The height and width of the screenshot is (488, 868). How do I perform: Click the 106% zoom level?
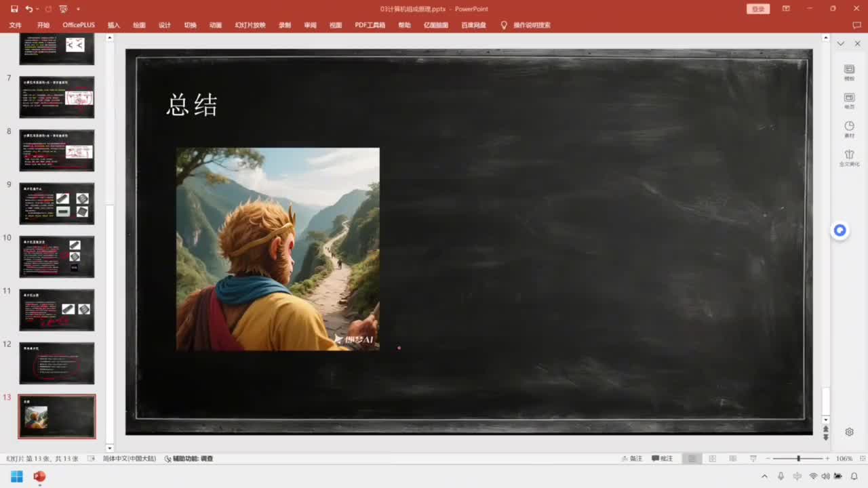[844, 459]
